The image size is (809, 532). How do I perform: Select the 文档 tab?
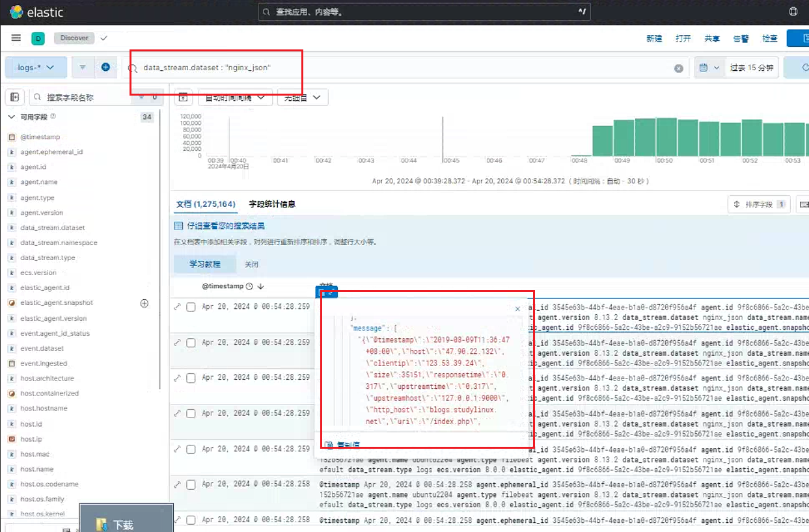point(206,204)
